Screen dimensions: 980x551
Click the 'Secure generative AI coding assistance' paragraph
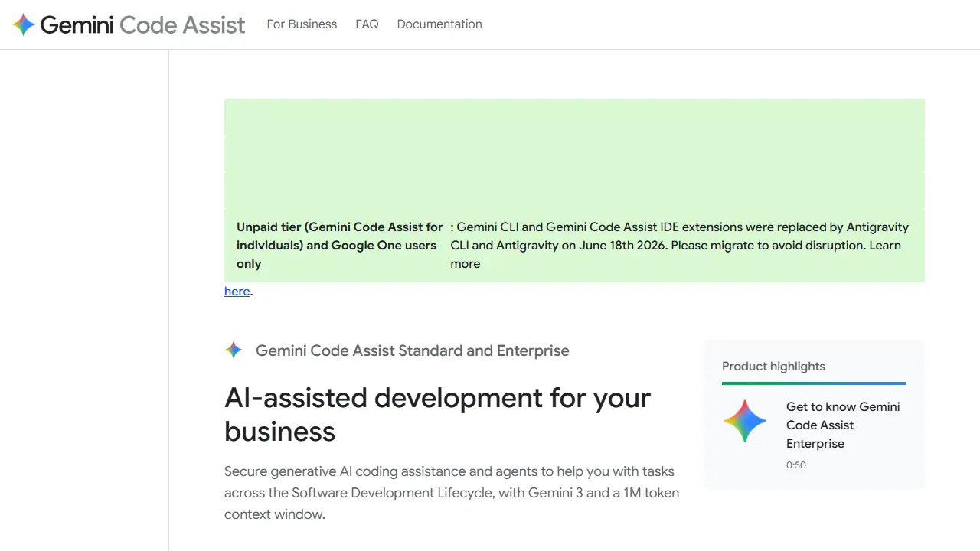tap(452, 493)
